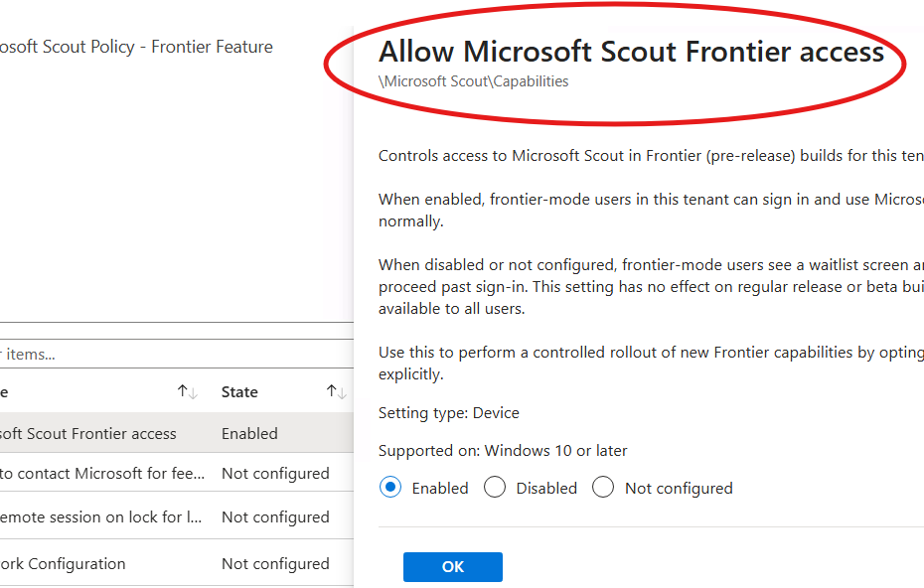Click Not configured state of contact Microsoft row

[x=275, y=473]
